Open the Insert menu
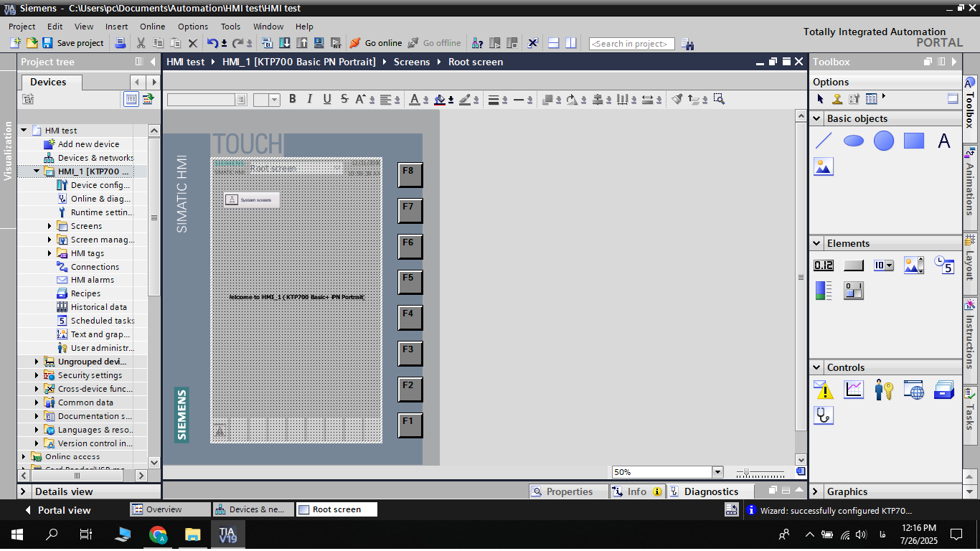This screenshot has width=980, height=551. pyautogui.click(x=117, y=27)
